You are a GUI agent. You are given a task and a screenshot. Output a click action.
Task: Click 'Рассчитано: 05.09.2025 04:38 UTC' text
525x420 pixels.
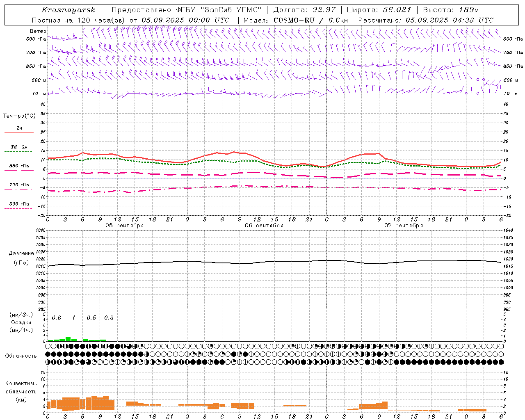pos(426,20)
